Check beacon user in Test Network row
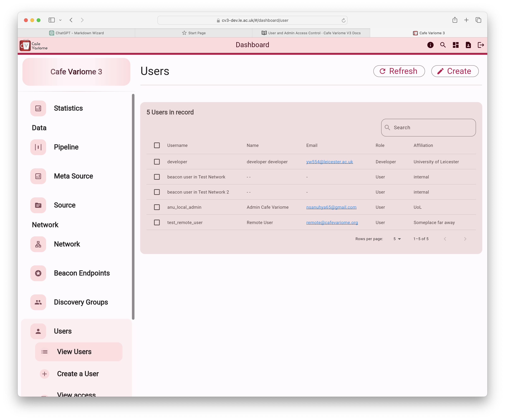The image size is (505, 420). (157, 177)
